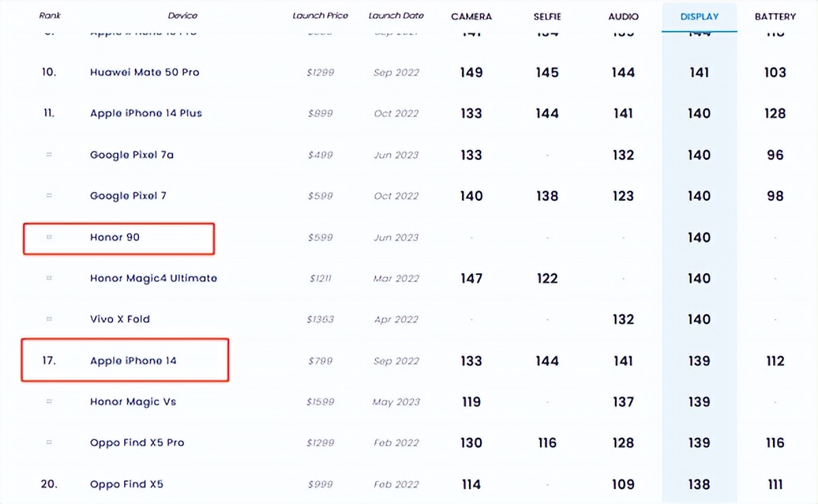
Task: Open the Oppo Find X5 Pro page
Action: pyautogui.click(x=137, y=443)
